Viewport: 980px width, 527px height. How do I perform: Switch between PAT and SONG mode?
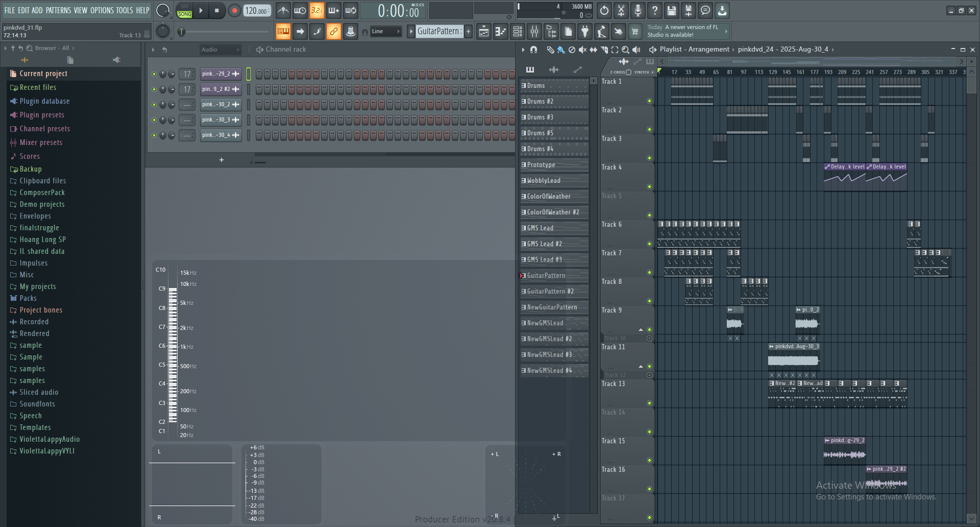[x=184, y=10]
